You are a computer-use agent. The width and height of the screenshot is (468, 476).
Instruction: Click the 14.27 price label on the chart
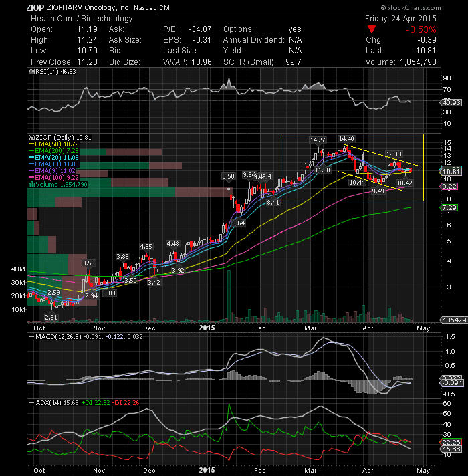pyautogui.click(x=318, y=140)
